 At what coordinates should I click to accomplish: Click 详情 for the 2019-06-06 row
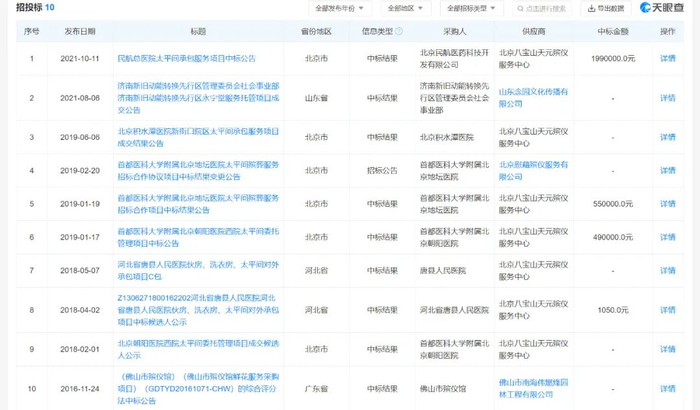pyautogui.click(x=668, y=137)
